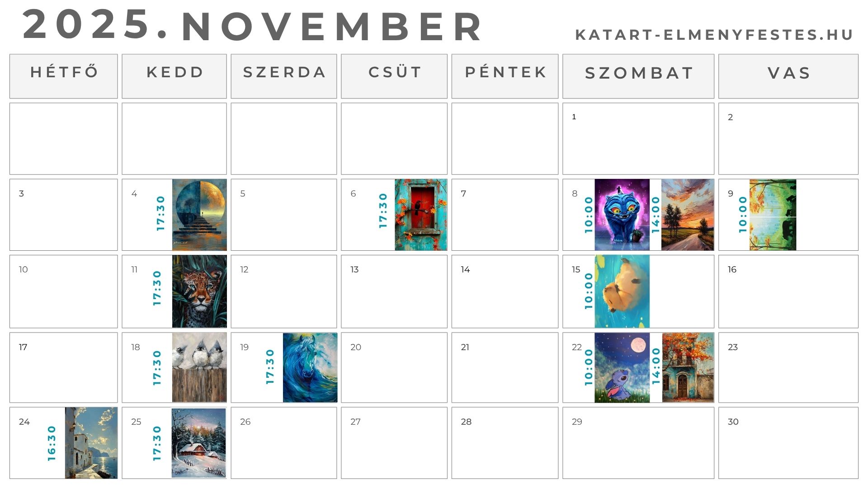This screenshot has height=488, width=868.
Task: Click the moon staircase painting on November 4
Action: [199, 215]
